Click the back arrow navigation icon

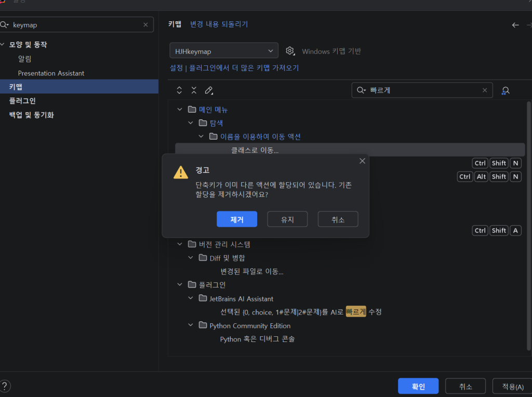[515, 25]
